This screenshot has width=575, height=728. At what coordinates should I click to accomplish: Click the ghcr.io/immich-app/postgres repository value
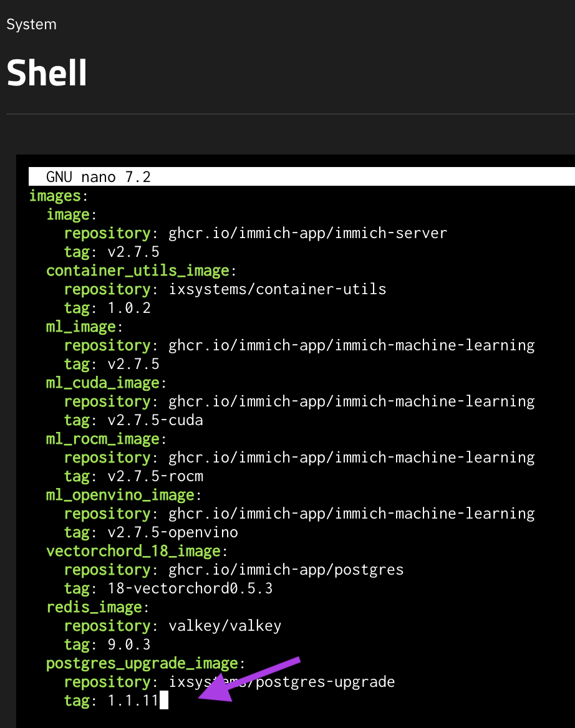tap(286, 570)
